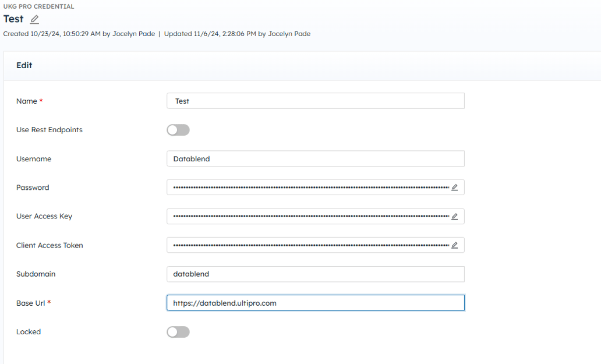Place cursor in the Base Url field
This screenshot has height=364, width=601.
pos(315,303)
